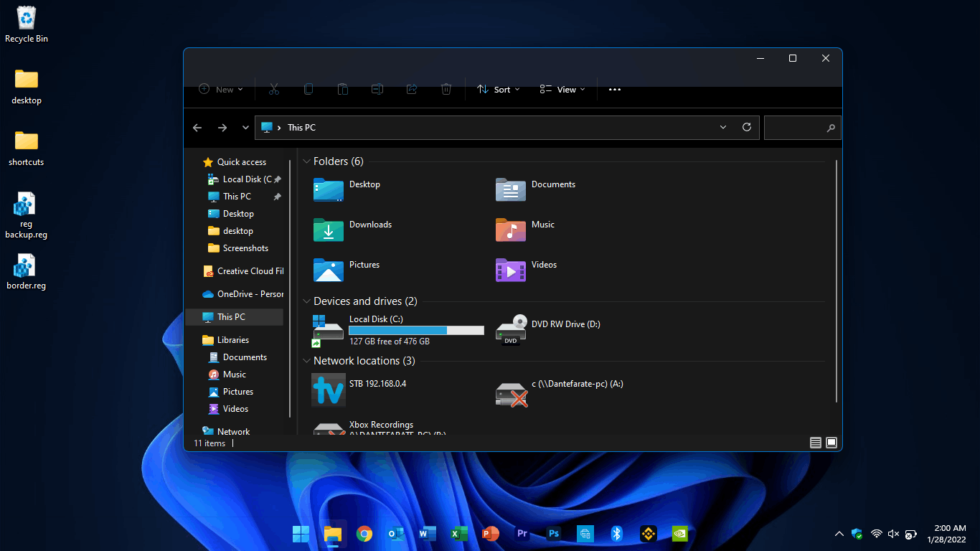Open the Sort dropdown menu
980x551 pixels.
coord(499,90)
